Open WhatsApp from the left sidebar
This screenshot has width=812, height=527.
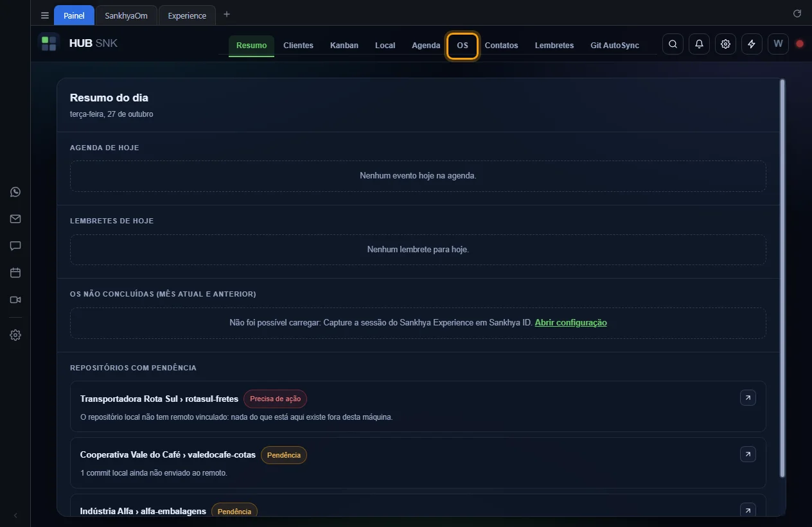(15, 192)
